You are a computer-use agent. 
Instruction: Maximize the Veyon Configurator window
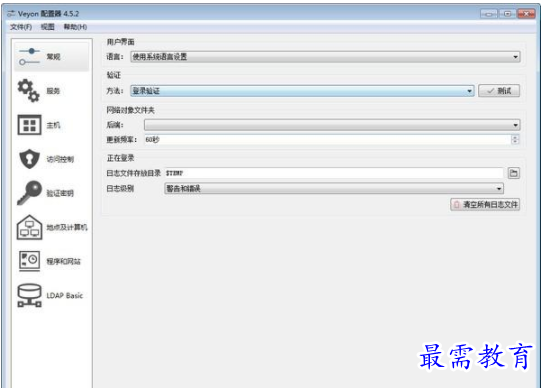pos(507,14)
